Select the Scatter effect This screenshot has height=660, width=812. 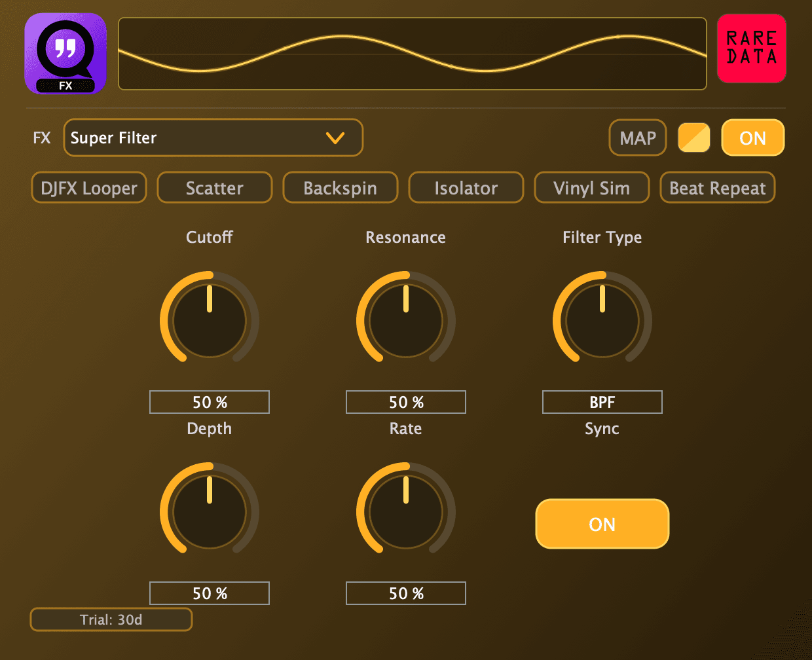pyautogui.click(x=215, y=188)
